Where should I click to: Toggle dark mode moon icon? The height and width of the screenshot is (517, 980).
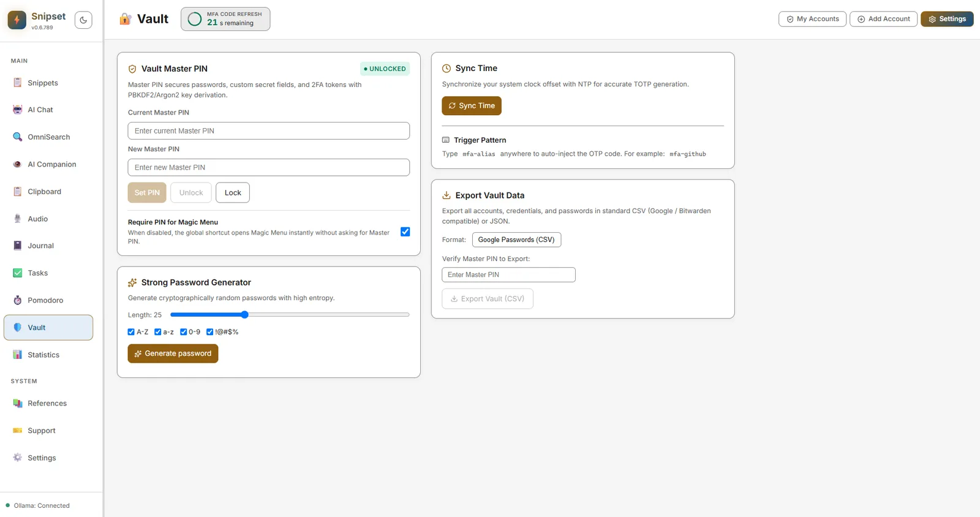pyautogui.click(x=83, y=20)
